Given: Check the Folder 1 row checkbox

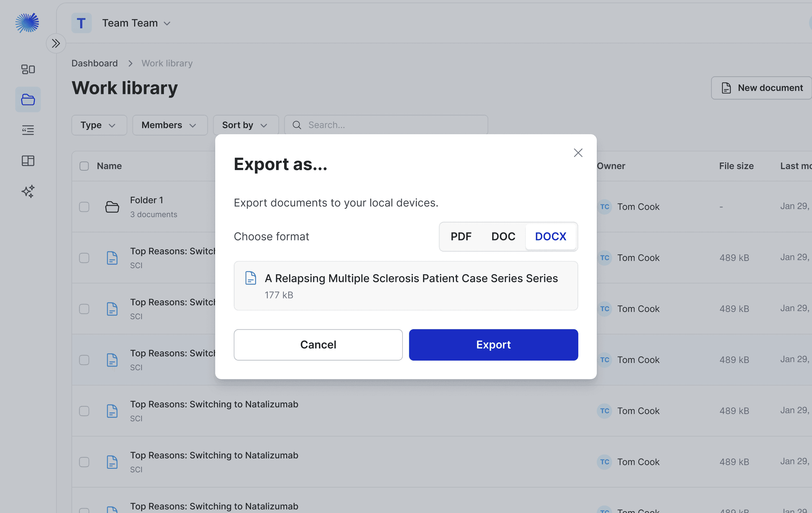Looking at the screenshot, I should [84, 207].
